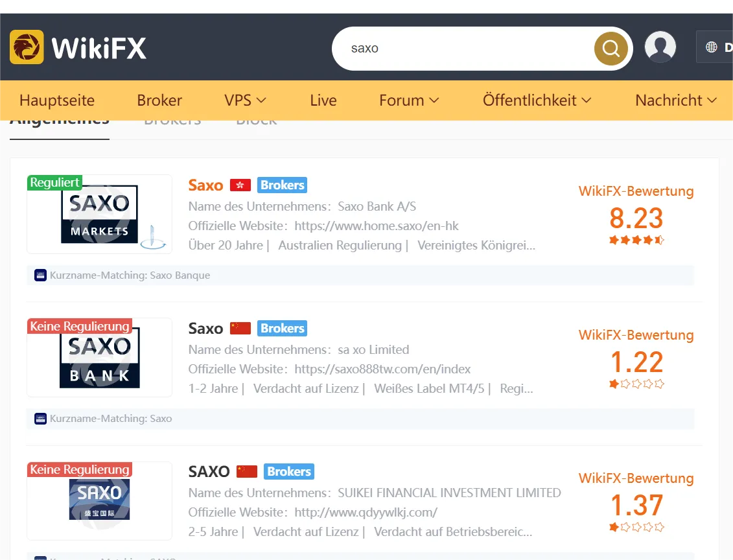Expand the VPS dropdown menu
Viewport: 733px width, 560px height.
pyautogui.click(x=245, y=100)
